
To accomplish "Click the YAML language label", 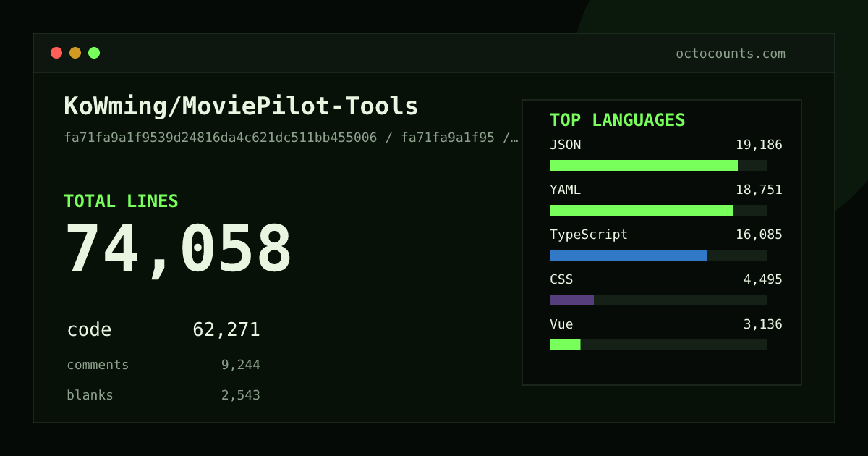I will click(x=565, y=190).
